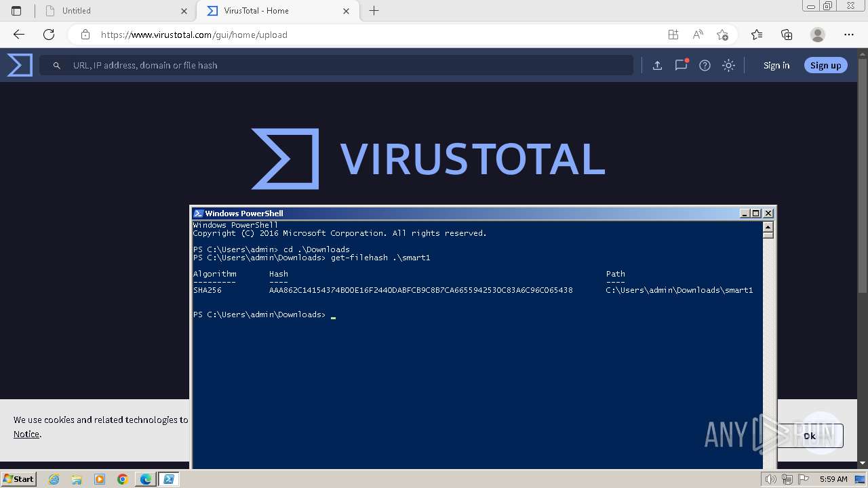The height and width of the screenshot is (488, 868).
Task: Launch Internet Explorer from taskbar
Action: (x=54, y=479)
